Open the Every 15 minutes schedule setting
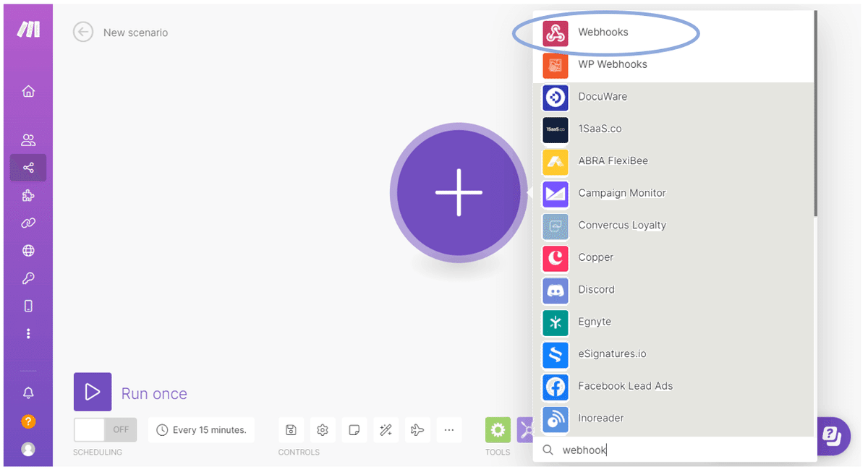Viewport: 868px width, 472px height. pos(201,429)
